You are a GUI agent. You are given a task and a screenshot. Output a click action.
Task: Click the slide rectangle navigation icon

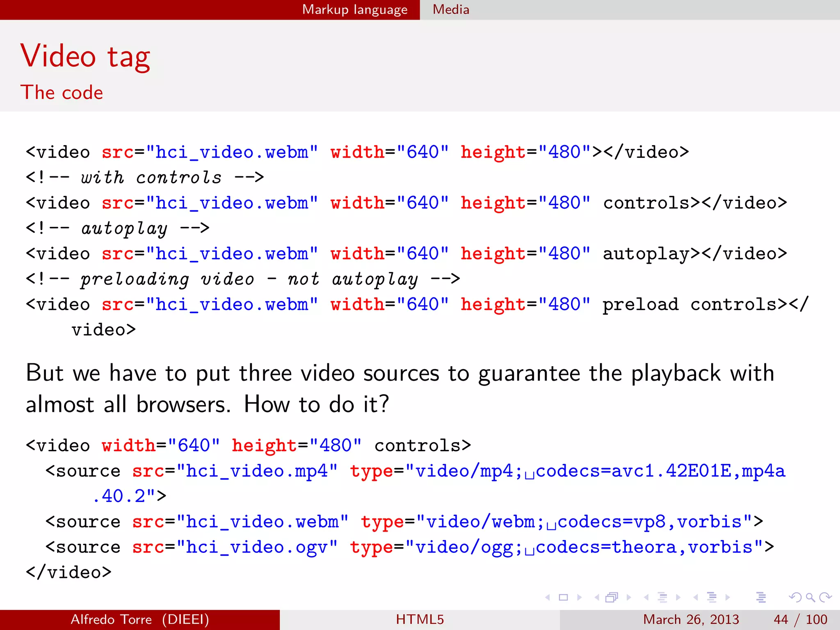pyautogui.click(x=564, y=597)
